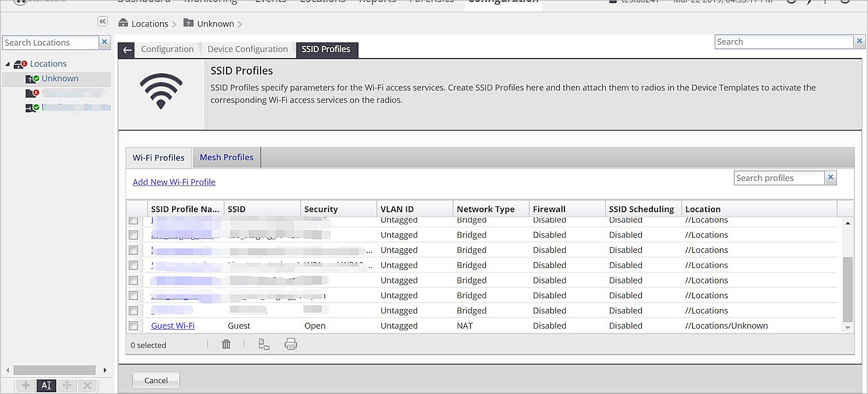Click the chevron after Unknown breadcrumb
The width and height of the screenshot is (868, 394).
point(240,24)
